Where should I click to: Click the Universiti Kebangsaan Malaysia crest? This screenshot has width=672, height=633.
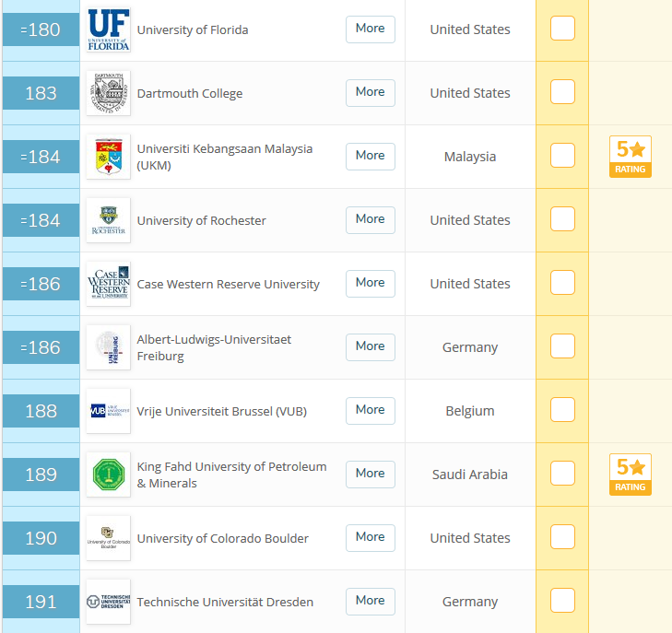pyautogui.click(x=108, y=157)
